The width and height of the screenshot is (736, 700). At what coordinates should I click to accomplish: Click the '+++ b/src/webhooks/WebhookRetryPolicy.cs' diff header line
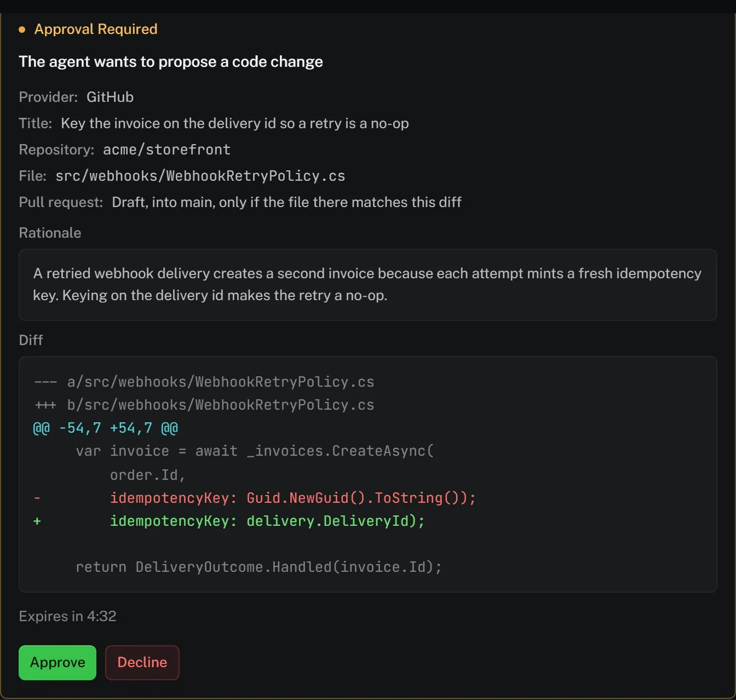pyautogui.click(x=204, y=405)
